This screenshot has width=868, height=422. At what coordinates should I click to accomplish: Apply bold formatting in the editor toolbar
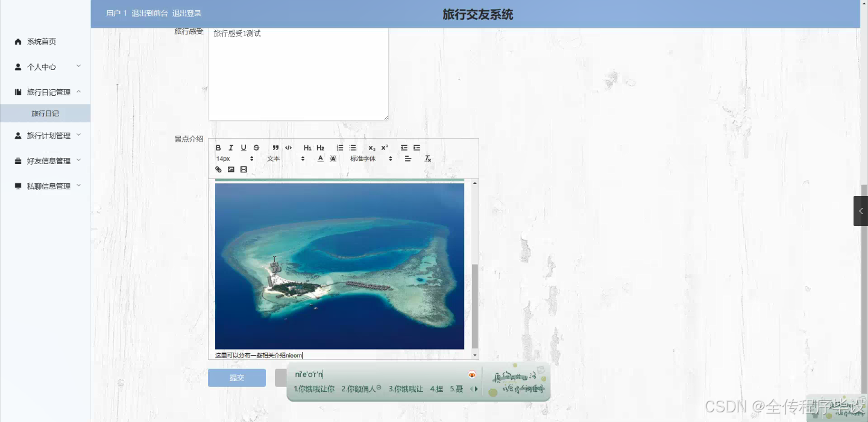(218, 148)
